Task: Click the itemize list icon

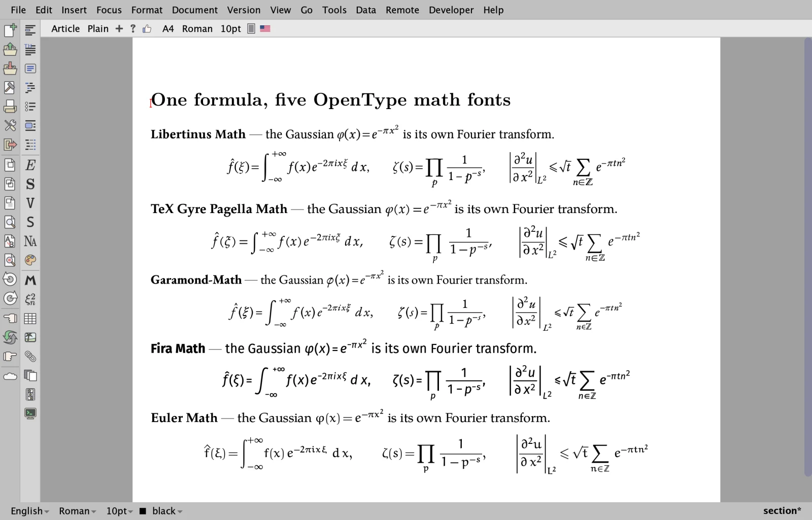Action: (30, 107)
